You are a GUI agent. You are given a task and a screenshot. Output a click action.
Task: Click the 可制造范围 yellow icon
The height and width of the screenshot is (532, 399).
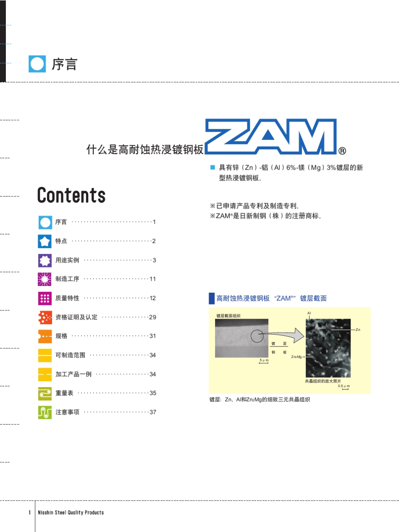tap(45, 355)
